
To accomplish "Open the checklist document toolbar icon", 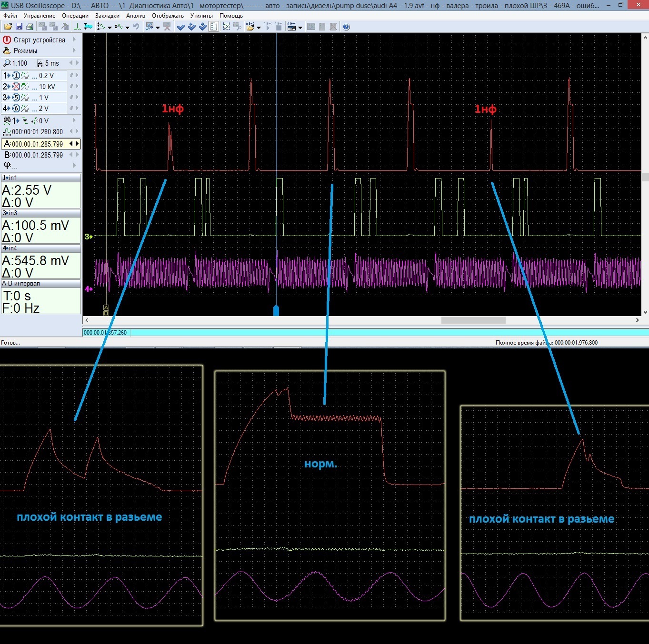I will tap(214, 27).
